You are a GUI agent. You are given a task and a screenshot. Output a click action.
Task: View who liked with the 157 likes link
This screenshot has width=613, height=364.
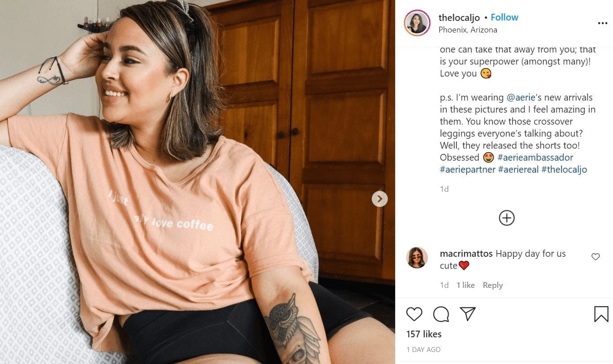point(423,334)
